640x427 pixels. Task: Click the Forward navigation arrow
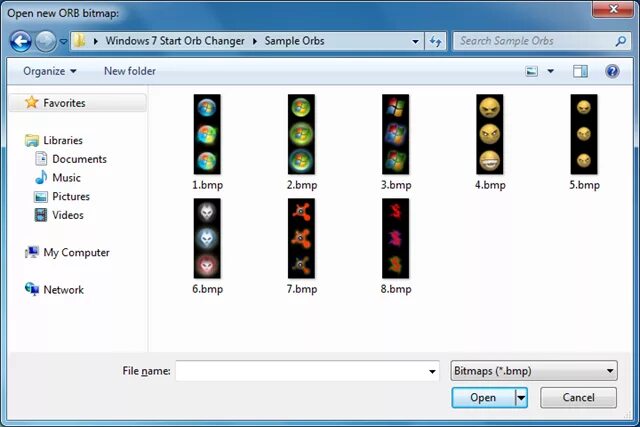coord(45,41)
